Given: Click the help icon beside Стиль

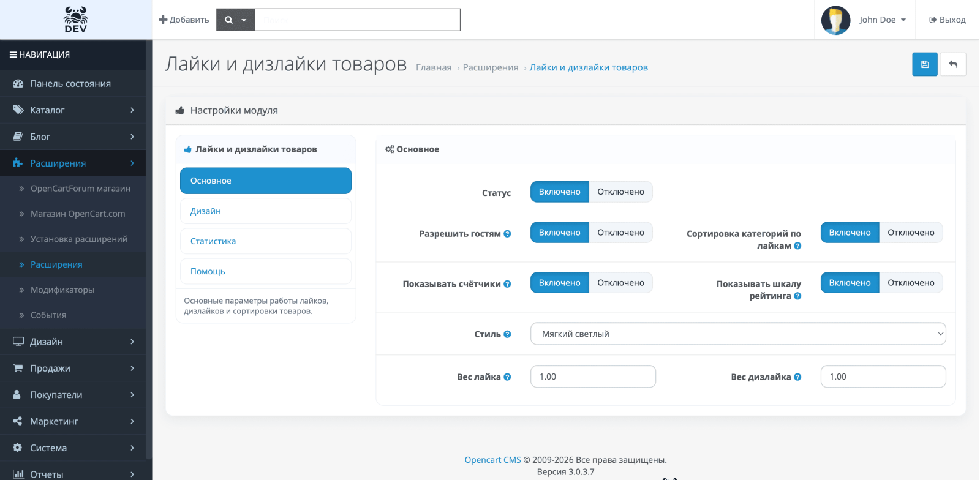Looking at the screenshot, I should pyautogui.click(x=507, y=334).
